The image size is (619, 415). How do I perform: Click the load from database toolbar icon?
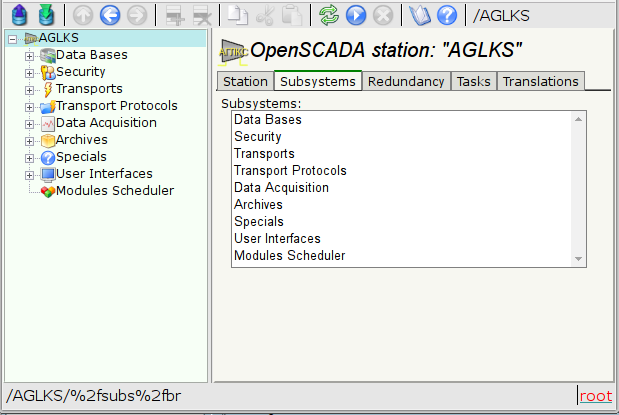coord(18,15)
